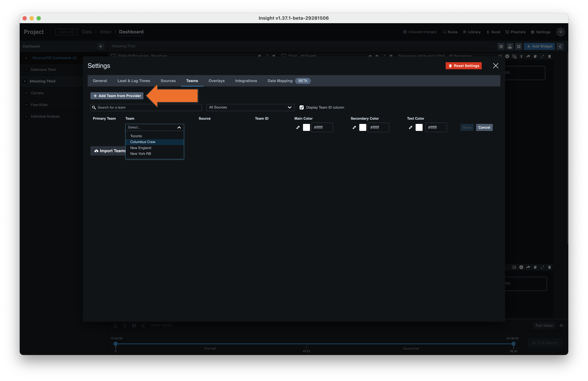The height and width of the screenshot is (381, 588).
Task: Click the S send icon on Sequences widget
Action: 521,56
